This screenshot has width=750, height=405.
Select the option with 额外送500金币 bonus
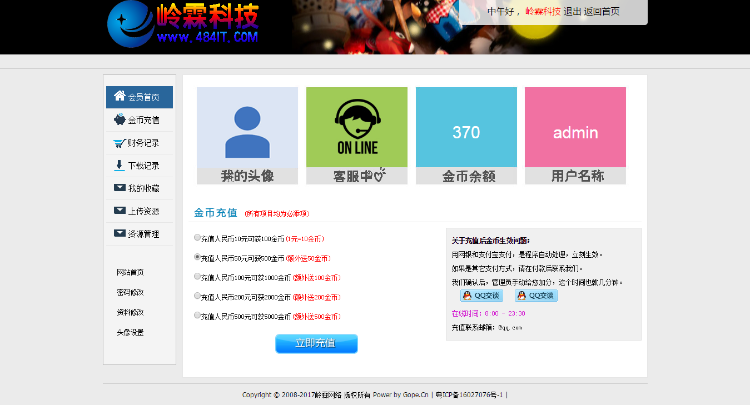tap(197, 316)
